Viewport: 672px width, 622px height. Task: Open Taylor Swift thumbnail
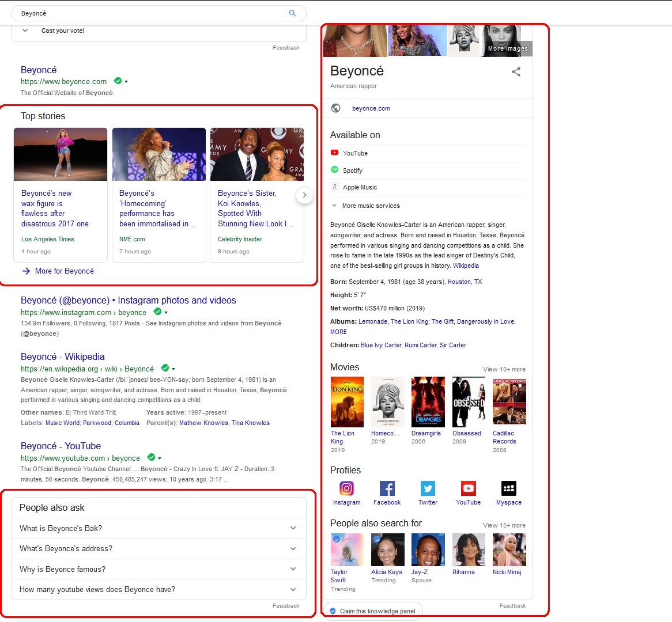[347, 549]
